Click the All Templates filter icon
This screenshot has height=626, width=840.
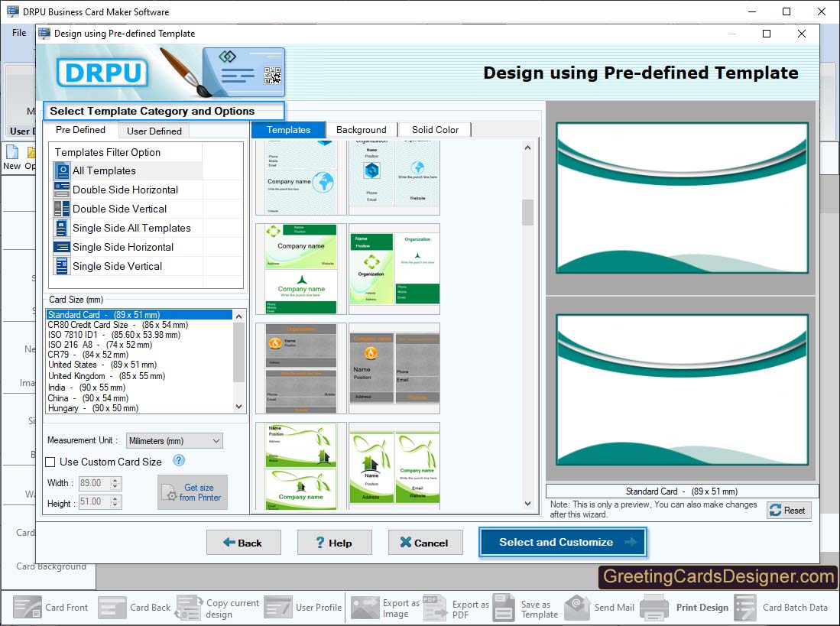click(62, 170)
